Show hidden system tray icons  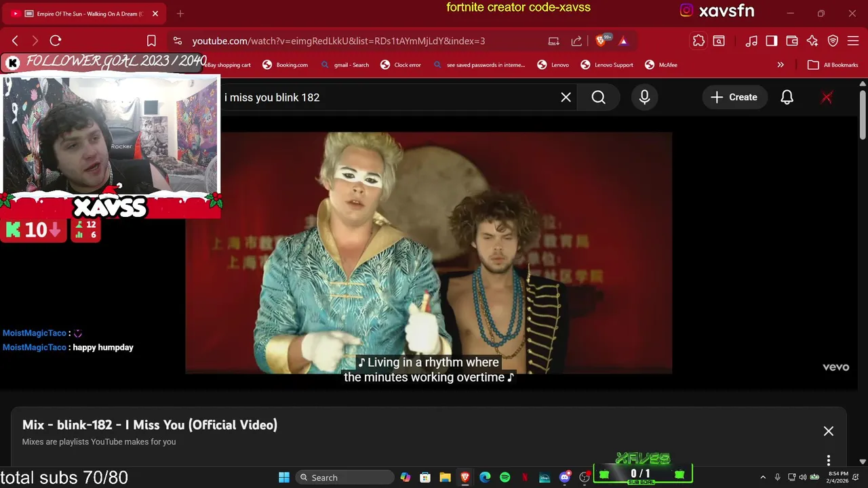[x=763, y=477]
